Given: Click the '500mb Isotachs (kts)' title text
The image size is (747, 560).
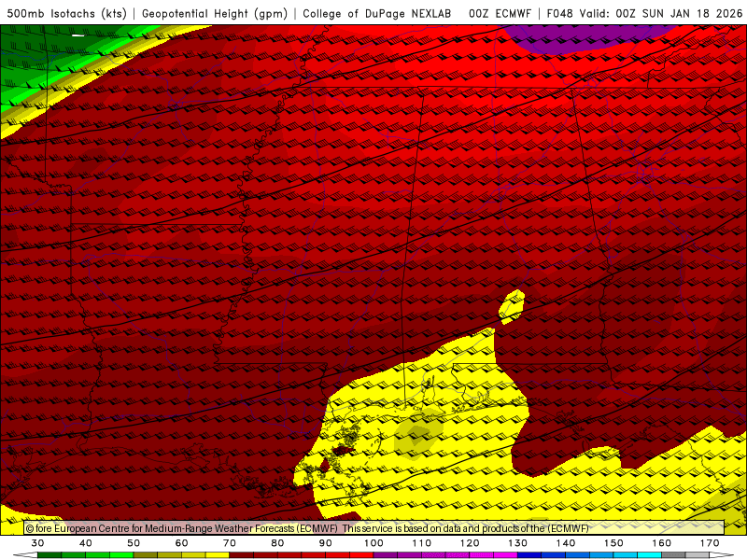Looking at the screenshot, I should point(66,13).
